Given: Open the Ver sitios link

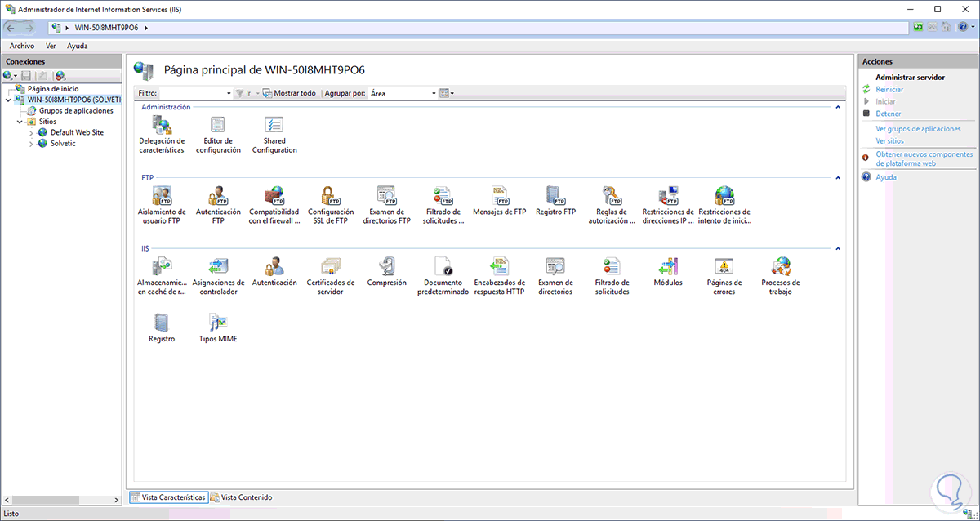Looking at the screenshot, I should pyautogui.click(x=889, y=141).
